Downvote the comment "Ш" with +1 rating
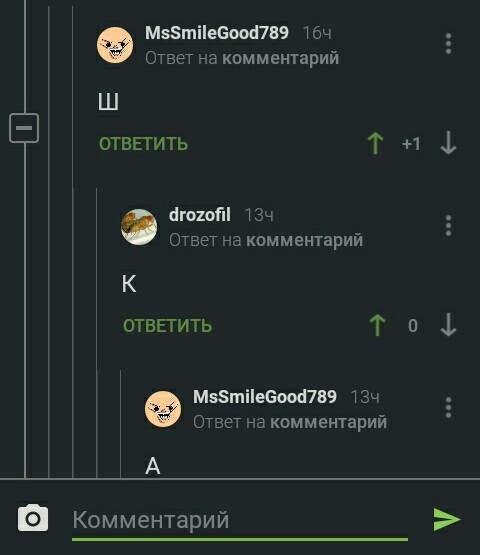The image size is (480, 555). pos(448,143)
